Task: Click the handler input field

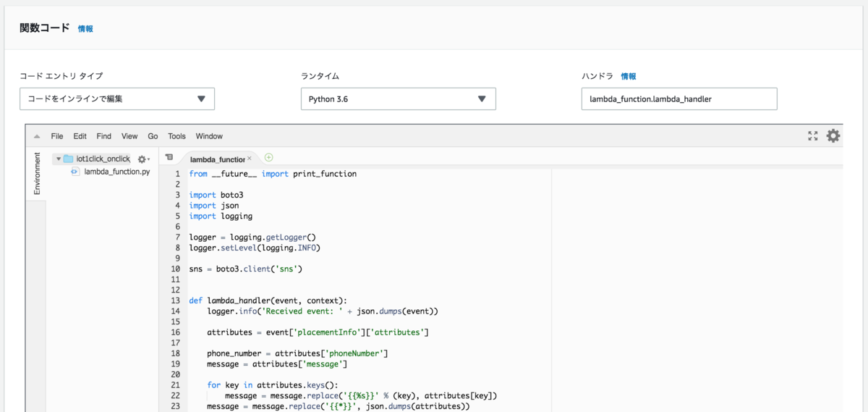Action: pyautogui.click(x=679, y=99)
